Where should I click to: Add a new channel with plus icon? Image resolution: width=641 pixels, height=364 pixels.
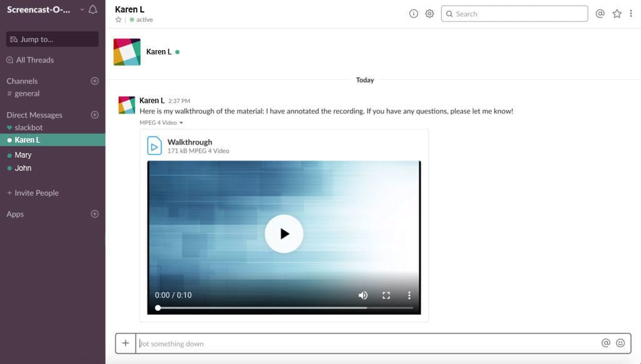pos(95,81)
